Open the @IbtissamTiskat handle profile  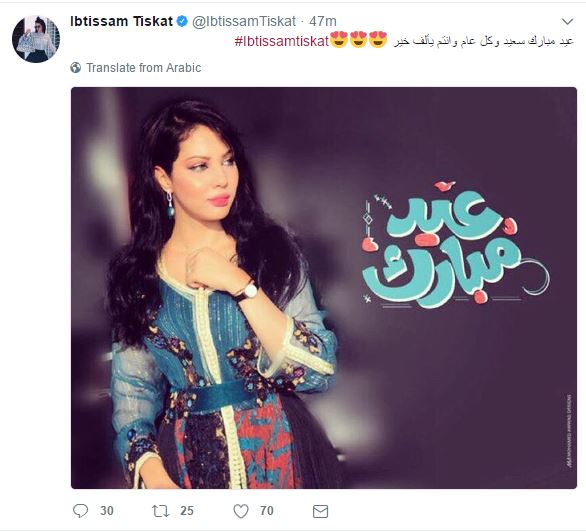click(244, 21)
